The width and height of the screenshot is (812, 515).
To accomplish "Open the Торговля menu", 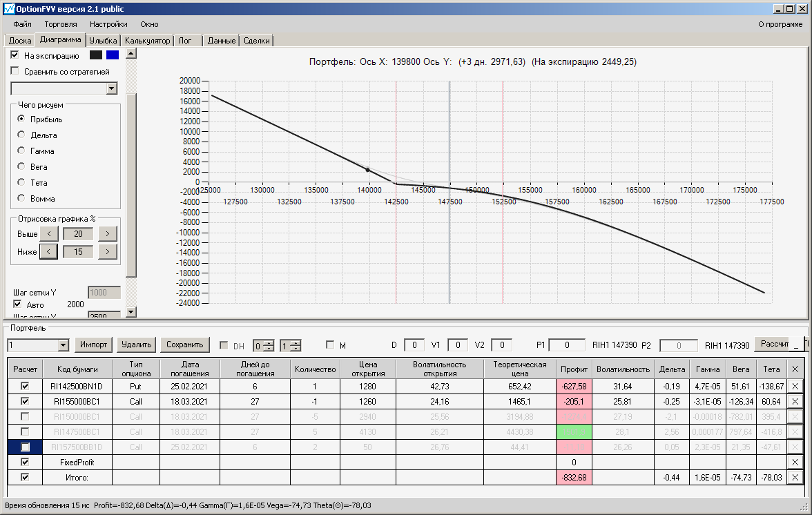I will tap(61, 24).
